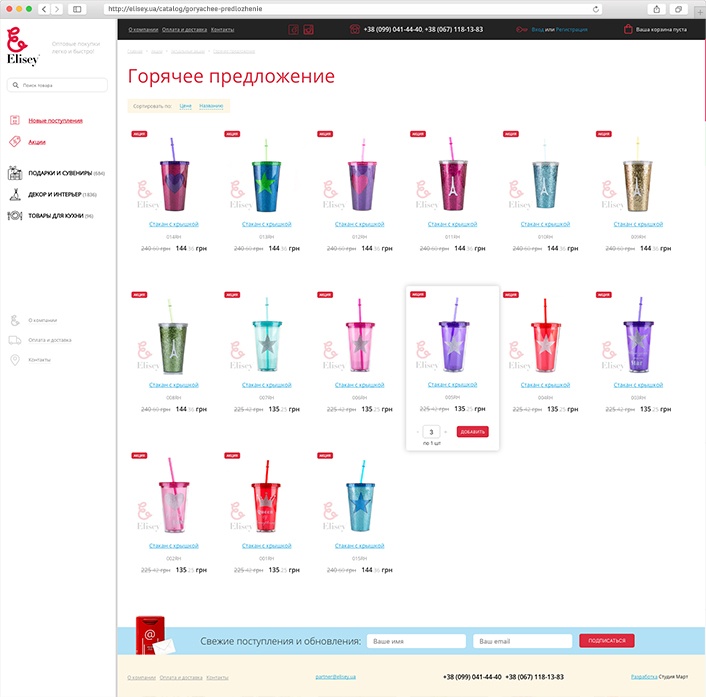Click the Подписаться subscribe button
706x697 pixels.
tap(606, 641)
